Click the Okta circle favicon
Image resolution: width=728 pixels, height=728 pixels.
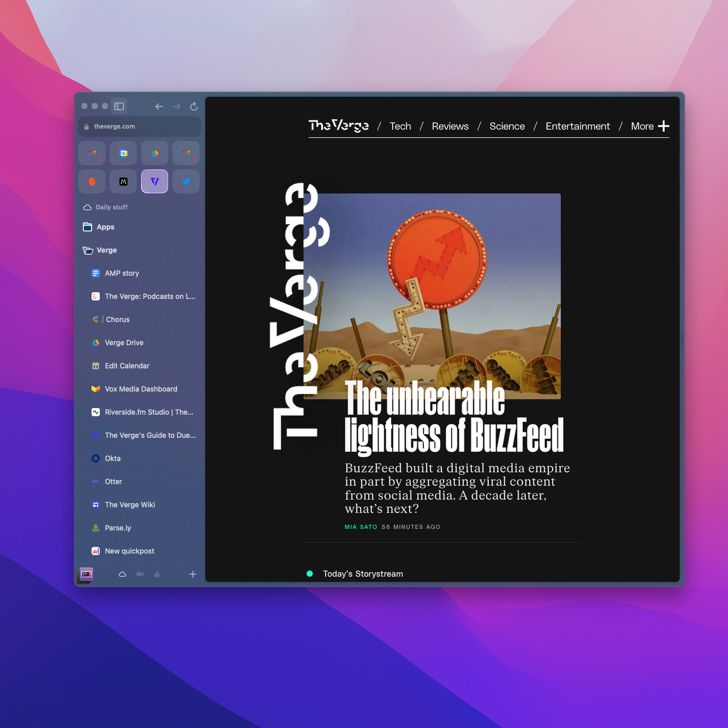[x=96, y=458]
